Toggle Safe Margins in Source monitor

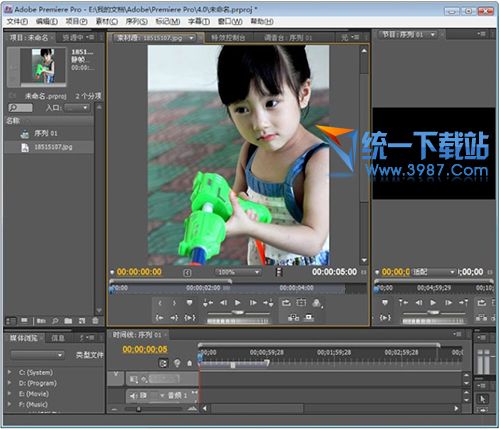(301, 303)
